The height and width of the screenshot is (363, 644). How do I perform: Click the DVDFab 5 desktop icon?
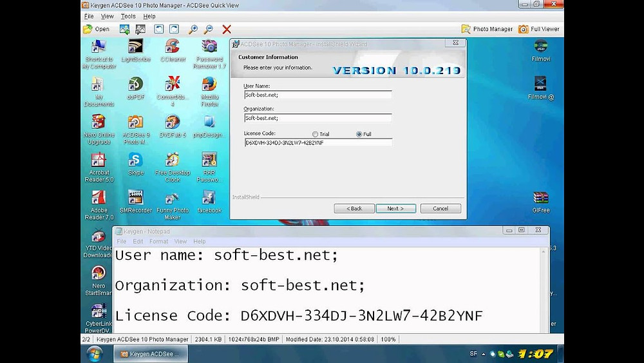[x=173, y=126]
